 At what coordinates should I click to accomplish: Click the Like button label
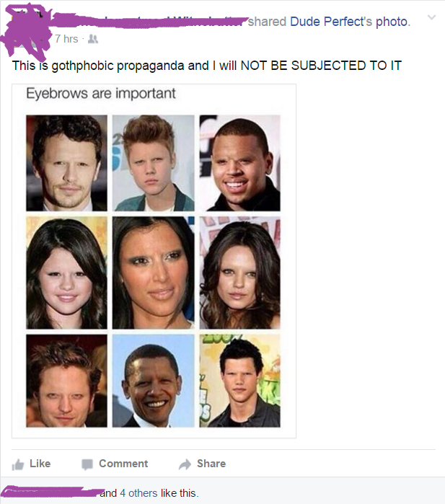pos(40,464)
